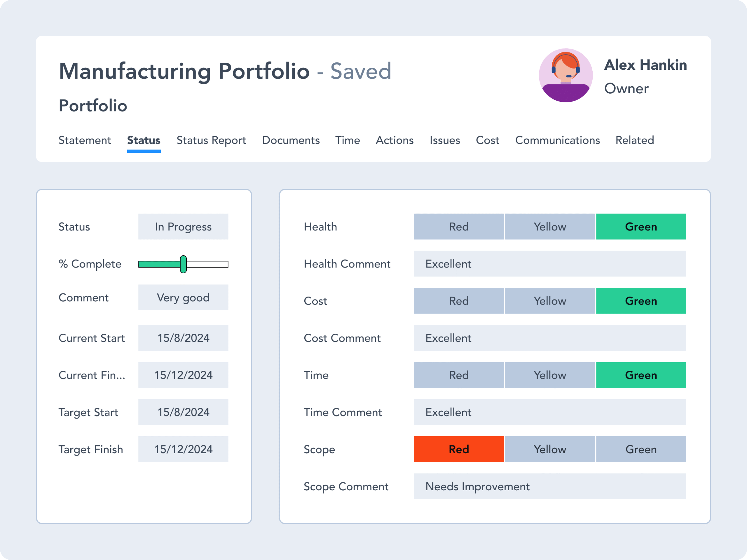This screenshot has height=560, width=747.
Task: Click the Comment field saying Very good
Action: tap(183, 297)
